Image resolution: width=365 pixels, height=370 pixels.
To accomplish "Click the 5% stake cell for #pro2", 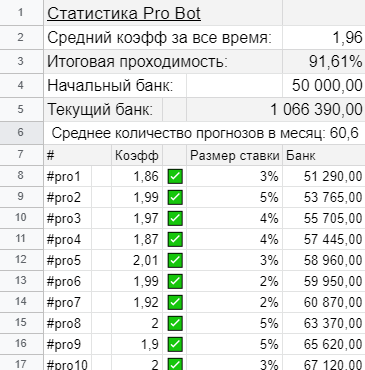I will click(x=235, y=197).
